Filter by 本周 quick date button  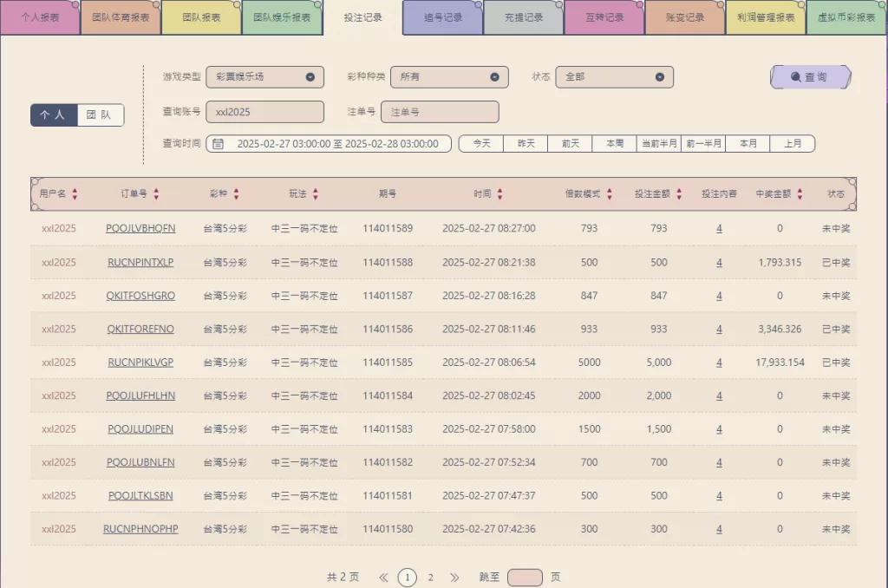(615, 144)
